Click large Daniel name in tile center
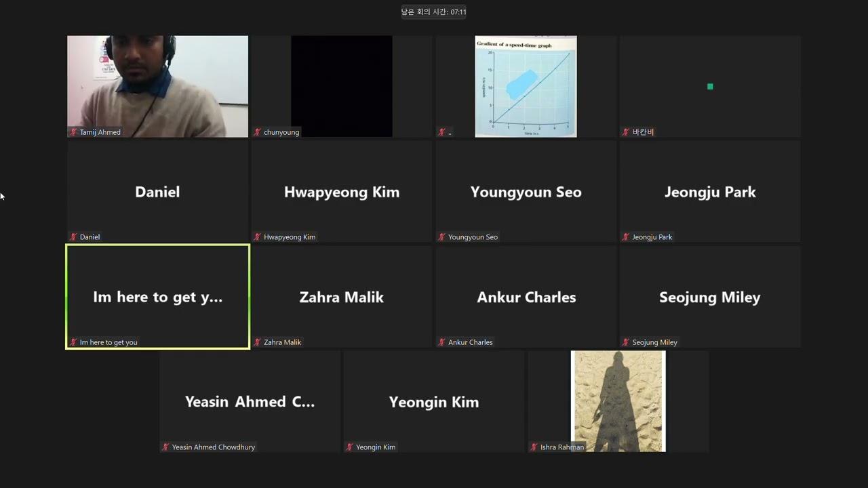Image resolution: width=868 pixels, height=488 pixels. coord(157,192)
